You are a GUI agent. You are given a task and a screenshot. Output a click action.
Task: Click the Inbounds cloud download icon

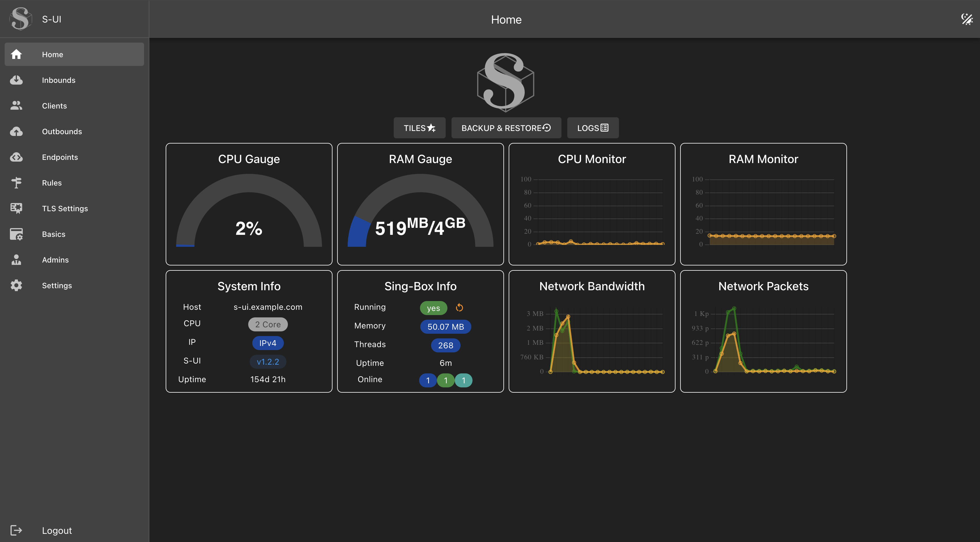16,80
